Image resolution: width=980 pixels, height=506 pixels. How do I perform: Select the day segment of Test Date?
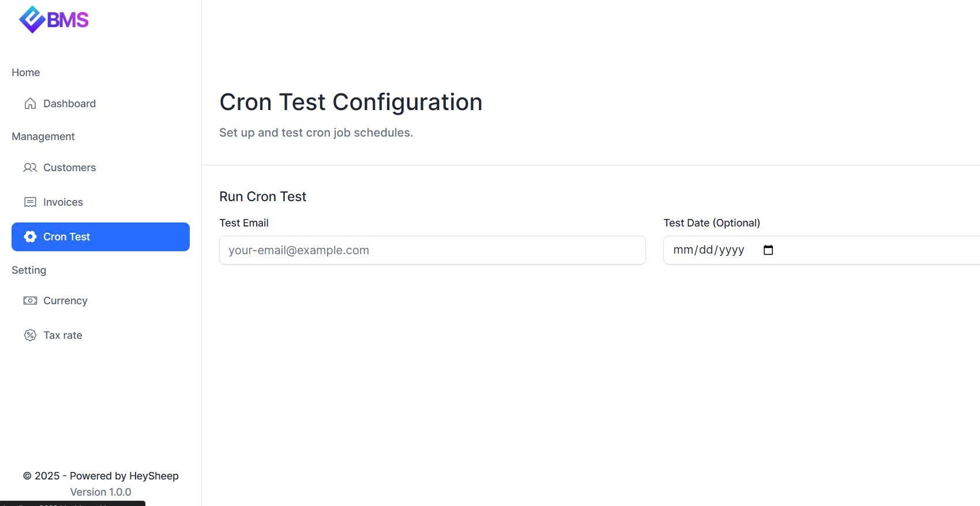(706, 250)
